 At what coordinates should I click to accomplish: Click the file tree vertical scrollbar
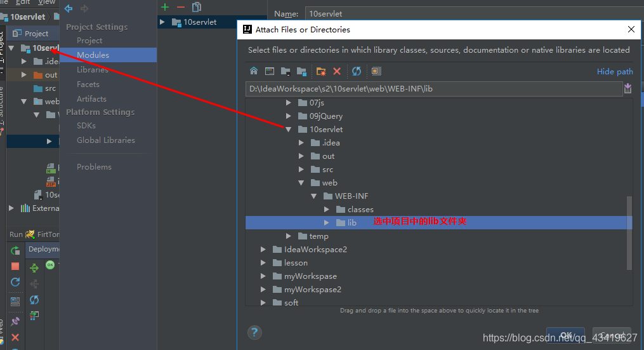[629, 232]
